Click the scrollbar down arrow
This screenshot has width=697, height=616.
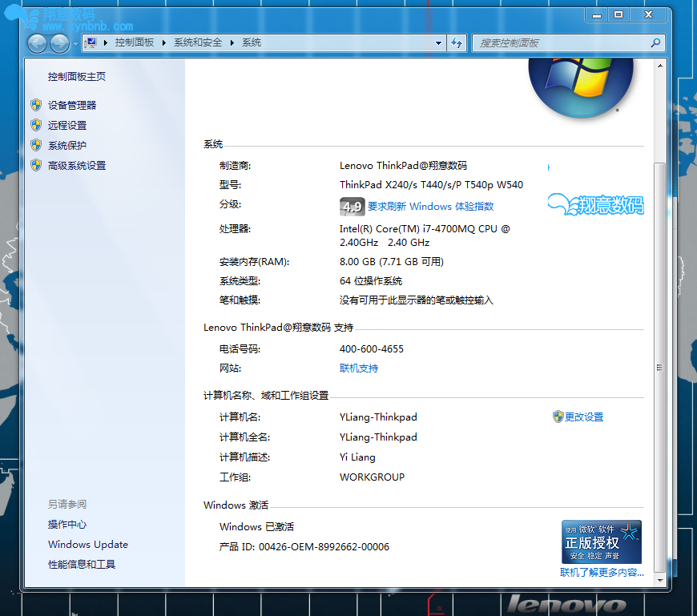point(660,580)
